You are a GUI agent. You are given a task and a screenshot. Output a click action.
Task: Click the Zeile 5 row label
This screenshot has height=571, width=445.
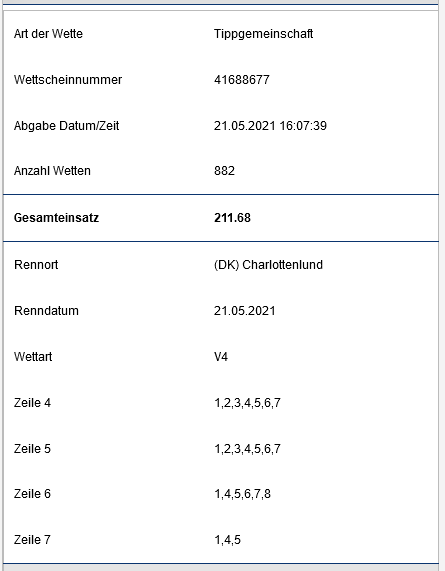(x=32, y=449)
